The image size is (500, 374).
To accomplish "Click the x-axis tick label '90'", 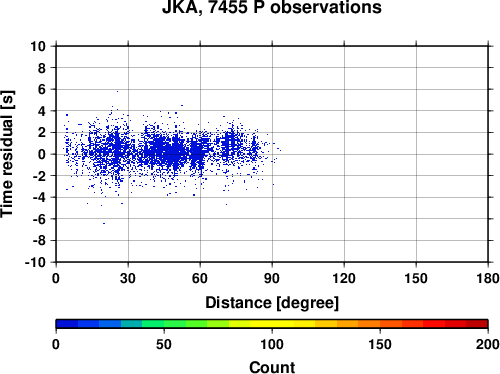I will [x=272, y=278].
